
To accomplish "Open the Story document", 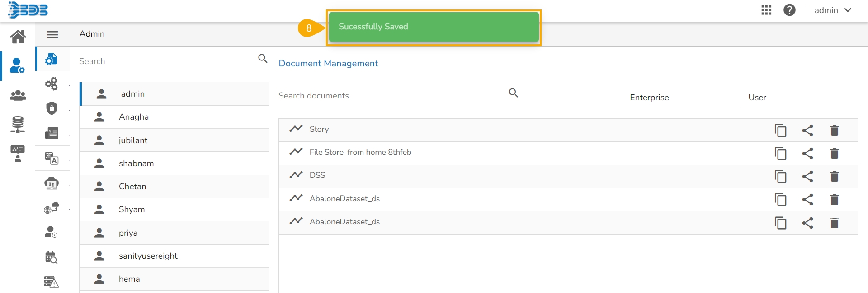I will pos(319,129).
